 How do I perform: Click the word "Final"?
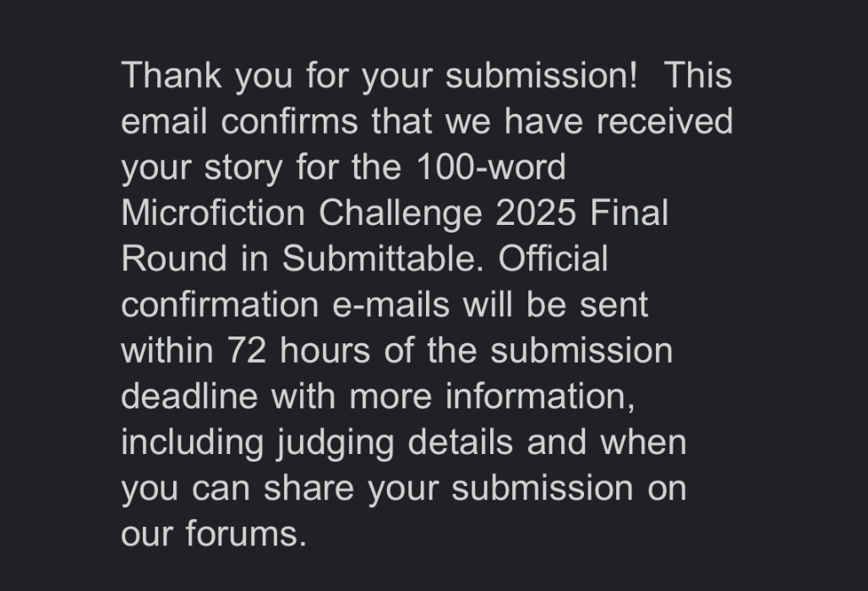(629, 213)
